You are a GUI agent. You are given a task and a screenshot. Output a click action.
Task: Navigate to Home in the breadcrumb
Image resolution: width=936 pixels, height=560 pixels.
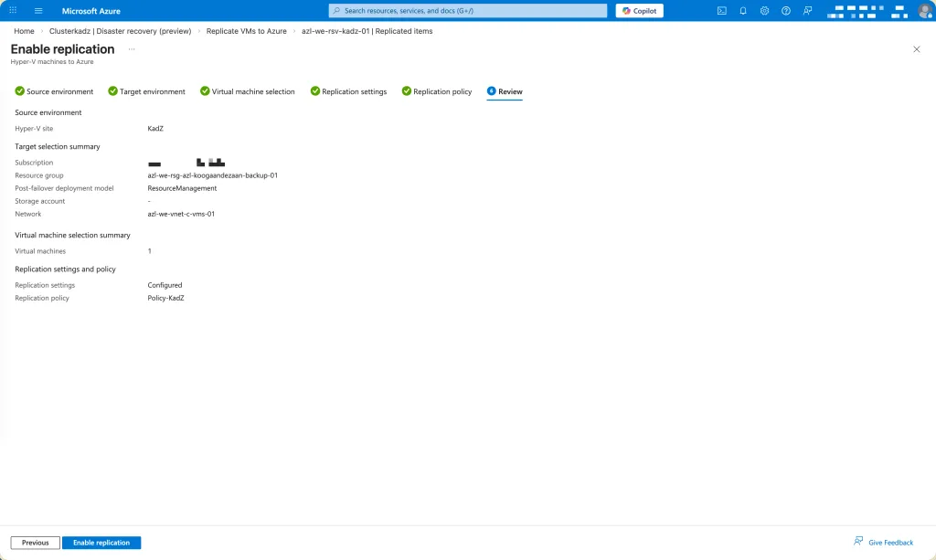24,31
